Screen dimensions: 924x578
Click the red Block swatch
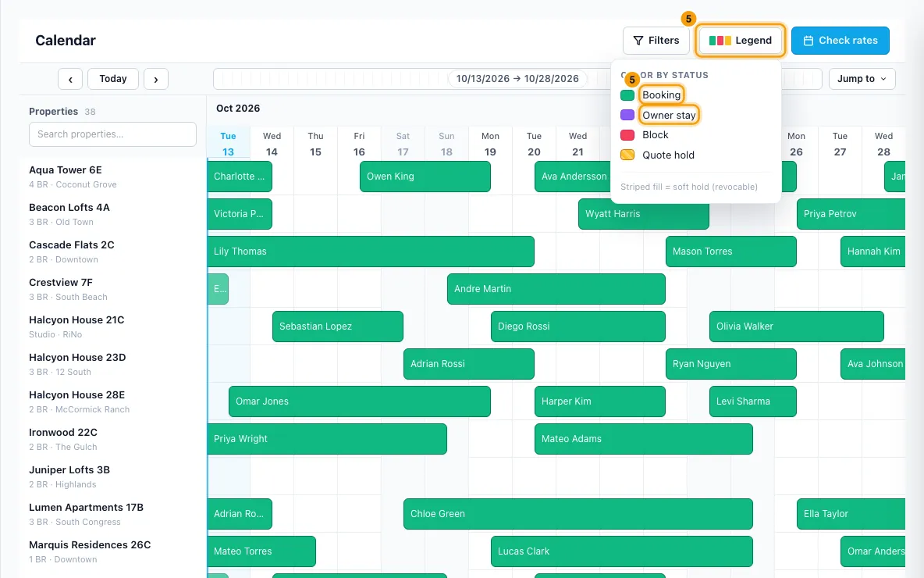(627, 135)
